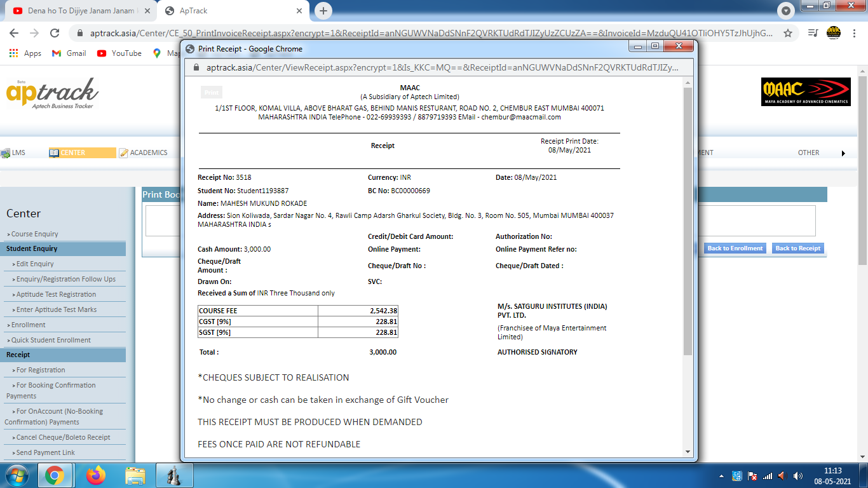
Task: Click the aptrack logo
Action: click(x=53, y=93)
